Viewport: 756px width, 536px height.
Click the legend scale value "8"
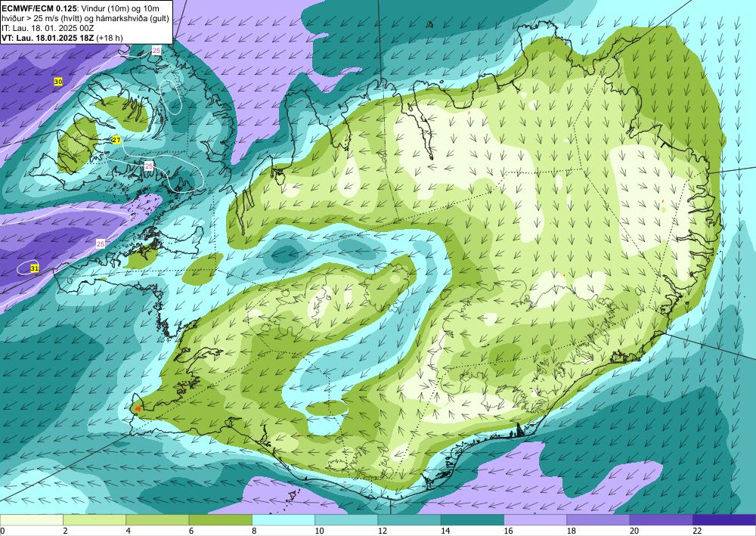coord(254,531)
